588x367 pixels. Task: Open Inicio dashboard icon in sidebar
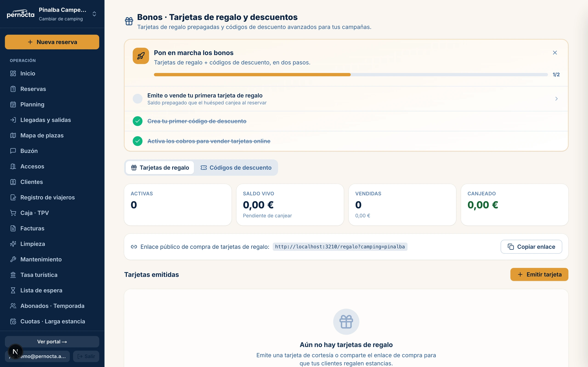click(x=13, y=73)
